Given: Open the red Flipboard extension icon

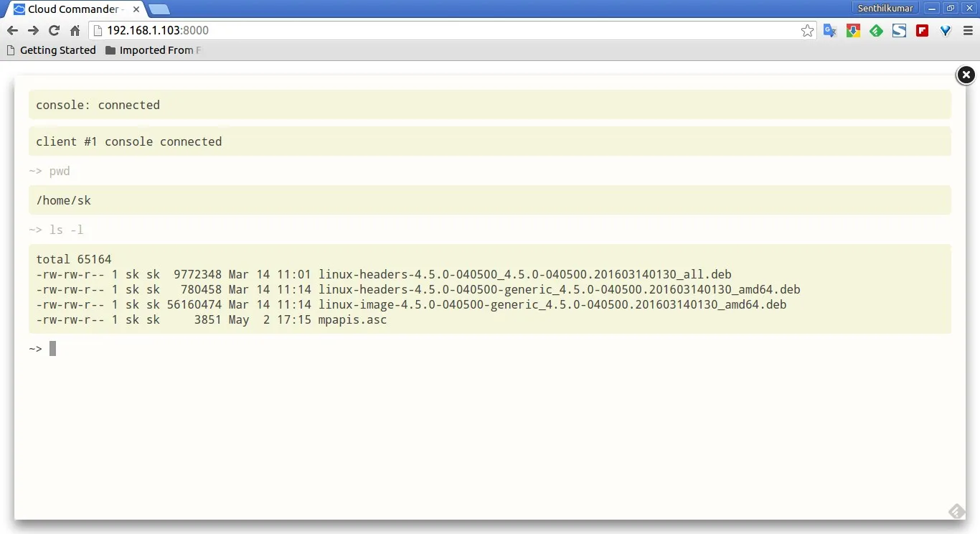Looking at the screenshot, I should [x=922, y=31].
